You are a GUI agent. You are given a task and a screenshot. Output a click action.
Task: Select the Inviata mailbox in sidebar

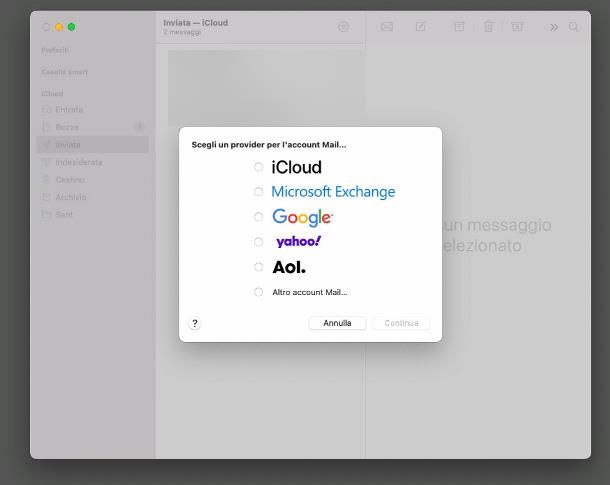click(x=93, y=144)
